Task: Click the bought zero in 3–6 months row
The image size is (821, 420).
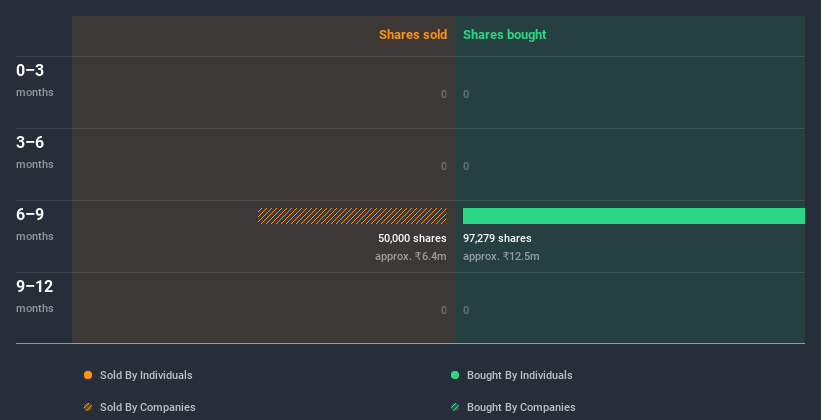Action: coord(466,167)
